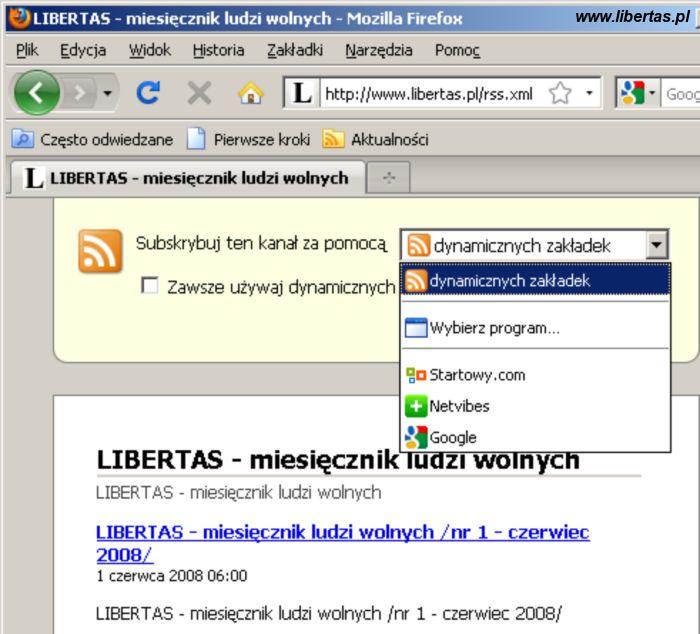Open new tab with plus button
This screenshot has width=700, height=634.
[x=389, y=178]
